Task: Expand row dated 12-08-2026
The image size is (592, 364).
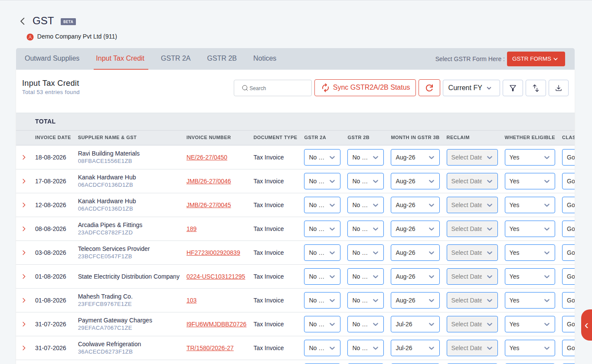Action: 24,205
